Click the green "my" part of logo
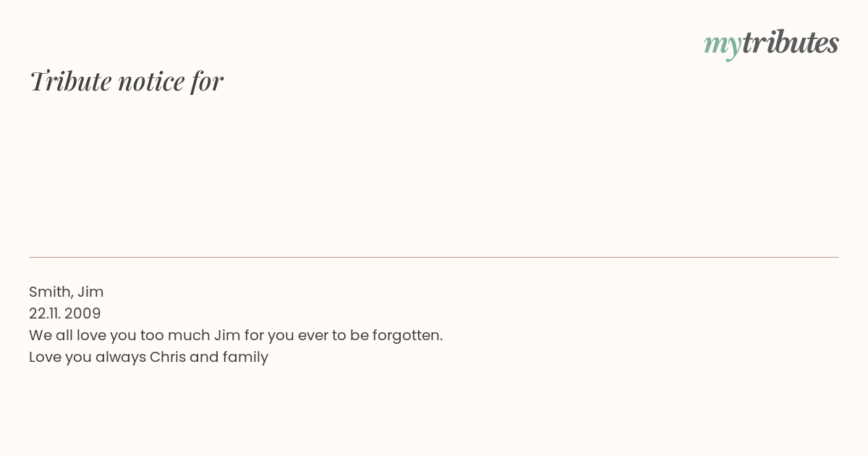The width and height of the screenshot is (868, 456). coord(722,46)
